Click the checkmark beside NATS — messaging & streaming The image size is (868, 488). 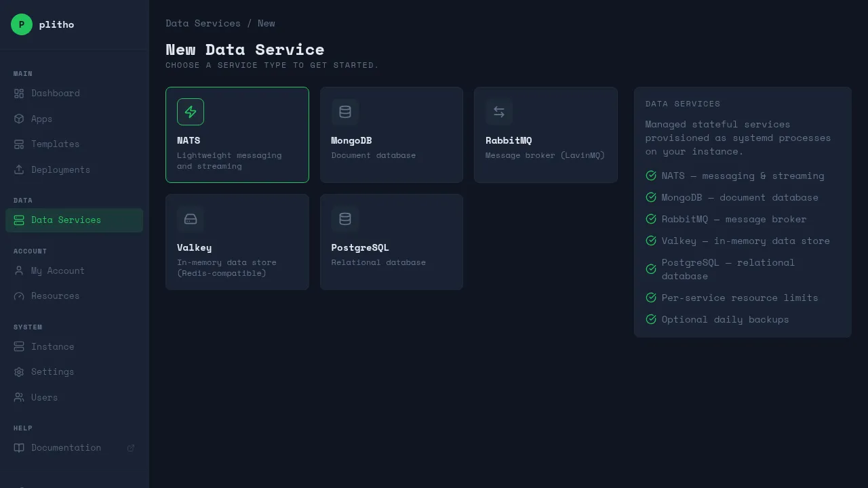point(651,176)
